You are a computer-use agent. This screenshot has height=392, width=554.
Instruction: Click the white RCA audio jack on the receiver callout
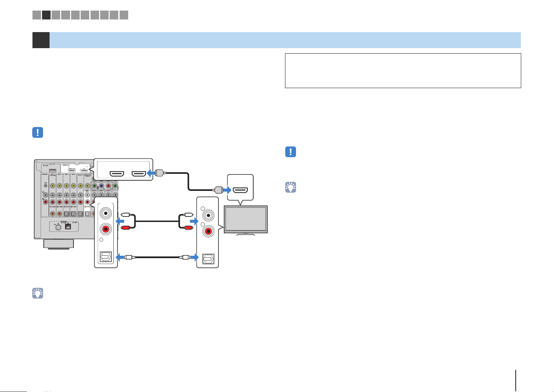pos(106,213)
